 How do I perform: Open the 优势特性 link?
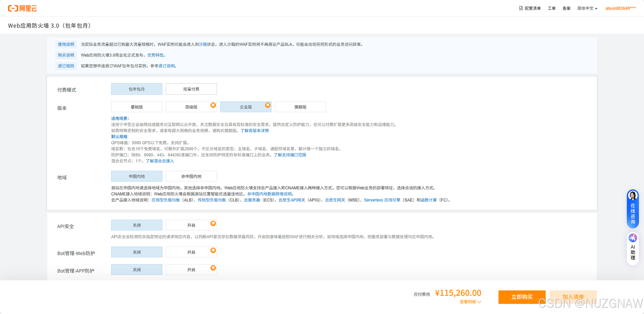(155, 55)
